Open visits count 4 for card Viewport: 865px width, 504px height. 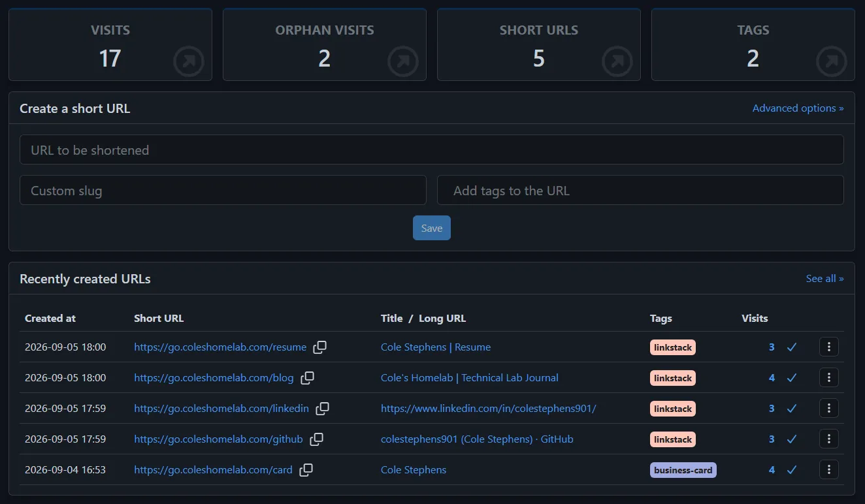click(x=772, y=470)
